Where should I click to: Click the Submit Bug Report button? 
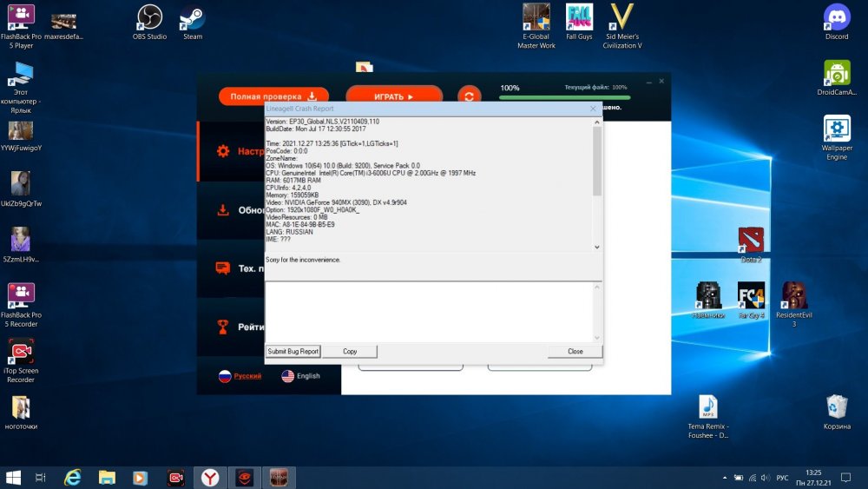293,352
